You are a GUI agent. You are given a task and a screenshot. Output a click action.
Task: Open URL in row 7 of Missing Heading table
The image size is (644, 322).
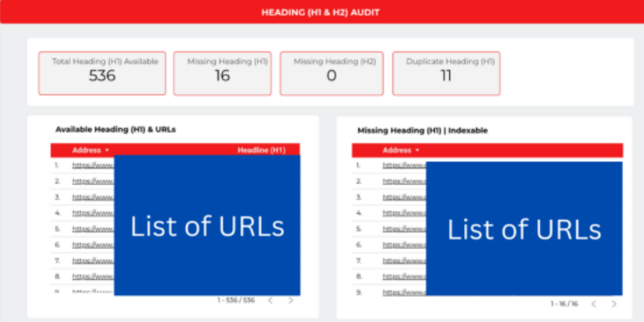[405, 260]
